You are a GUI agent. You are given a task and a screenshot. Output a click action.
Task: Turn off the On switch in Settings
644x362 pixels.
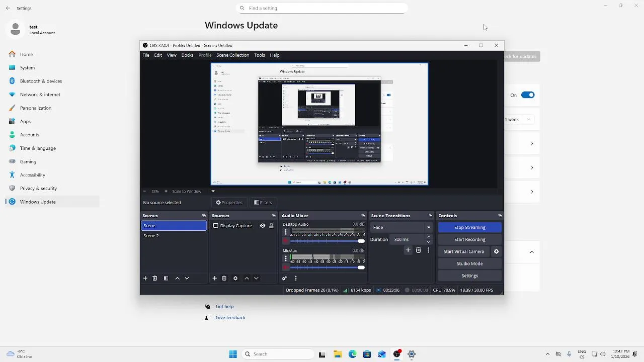coord(528,95)
